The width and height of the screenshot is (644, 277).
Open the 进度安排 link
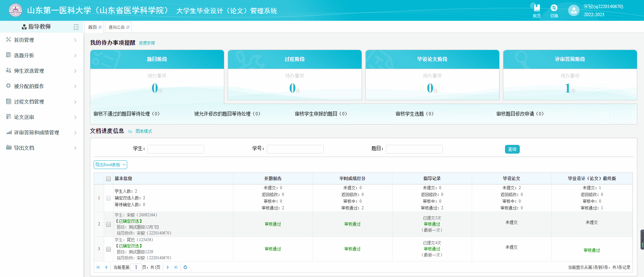tap(147, 43)
